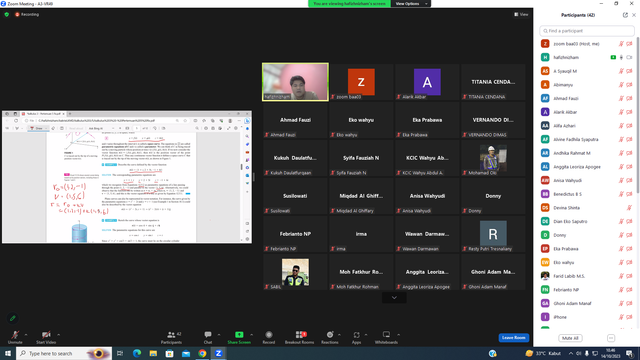The height and width of the screenshot is (360, 640).
Task: Expand the Chat options arrow
Action: click(x=219, y=335)
